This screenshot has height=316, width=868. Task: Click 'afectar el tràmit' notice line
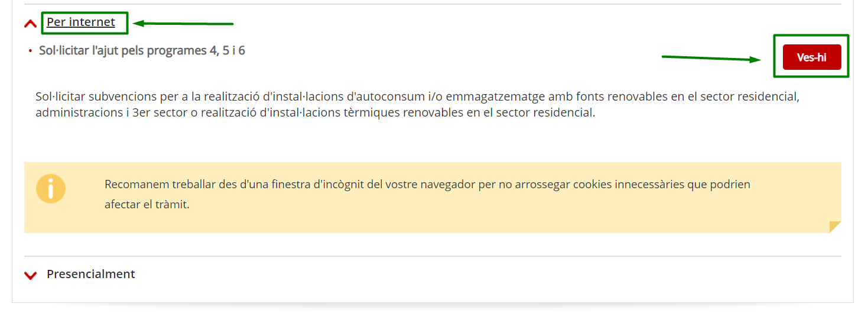click(x=147, y=206)
